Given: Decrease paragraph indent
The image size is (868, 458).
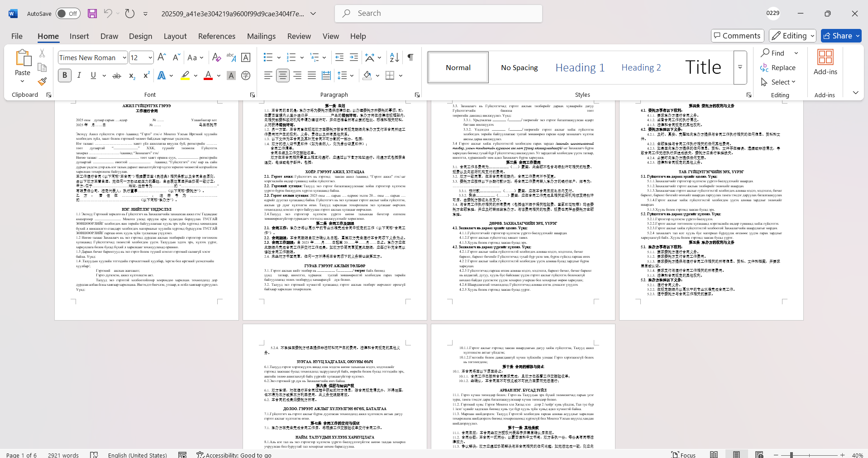Looking at the screenshot, I should (x=339, y=57).
